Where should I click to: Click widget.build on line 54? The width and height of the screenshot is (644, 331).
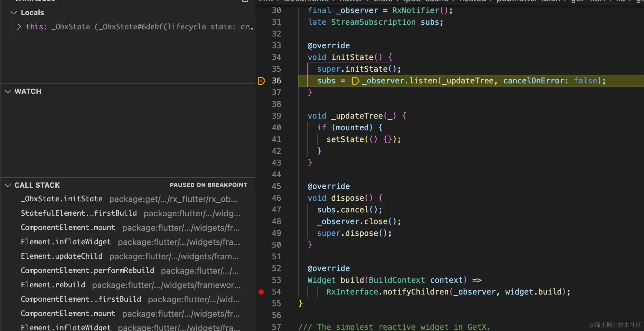534,292
